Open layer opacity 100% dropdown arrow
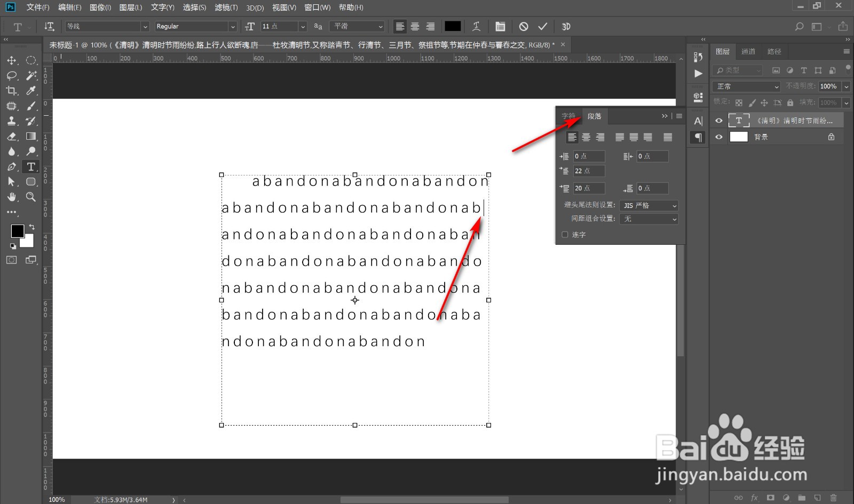Screen dimensions: 854x504 pyautogui.click(x=846, y=86)
